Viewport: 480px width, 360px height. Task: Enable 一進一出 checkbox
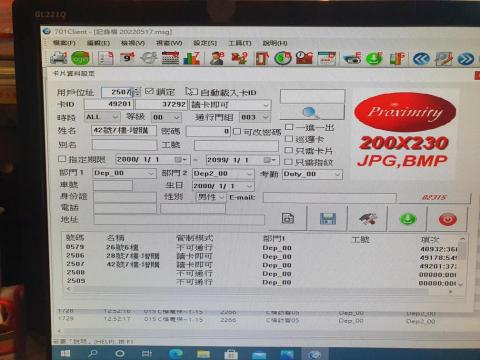click(289, 127)
